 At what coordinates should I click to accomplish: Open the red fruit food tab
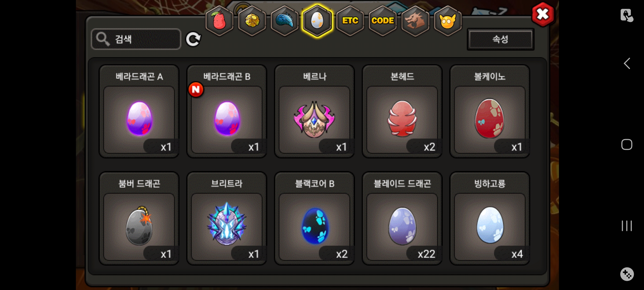pyautogui.click(x=219, y=21)
